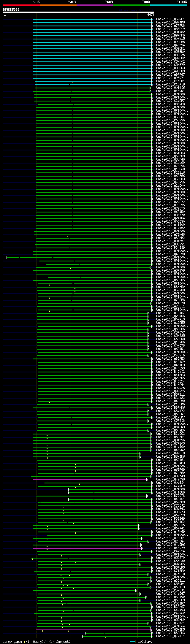Select the UniRef100_B9PUT9 label
The height and width of the screenshot is (644, 190).
[170, 453]
